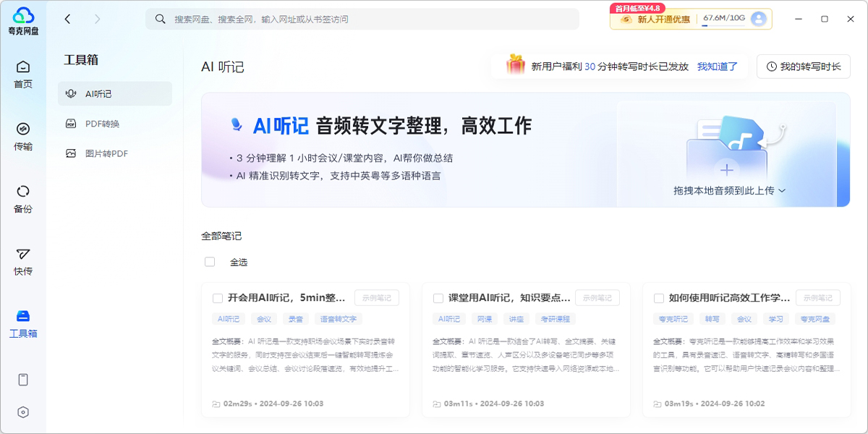Image resolution: width=868 pixels, height=434 pixels.
Task: Click 新人开通优惠 promotion button
Action: [x=655, y=19]
